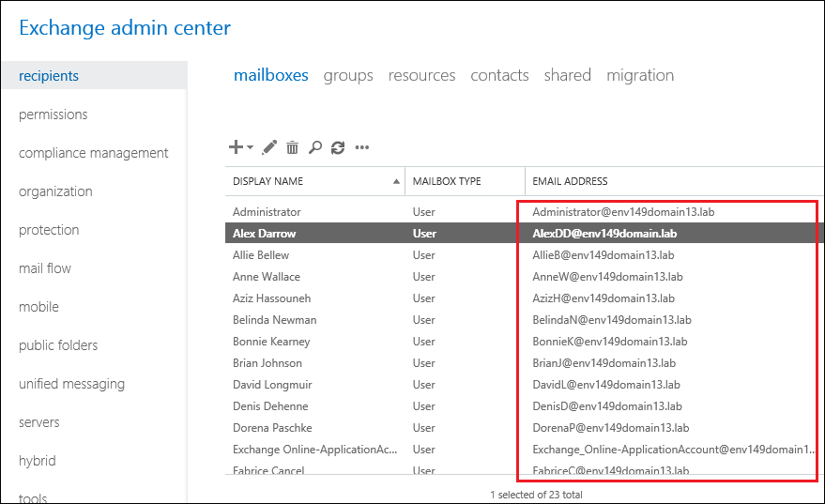Select the Dorena Paschke mailbox row

[524, 427]
